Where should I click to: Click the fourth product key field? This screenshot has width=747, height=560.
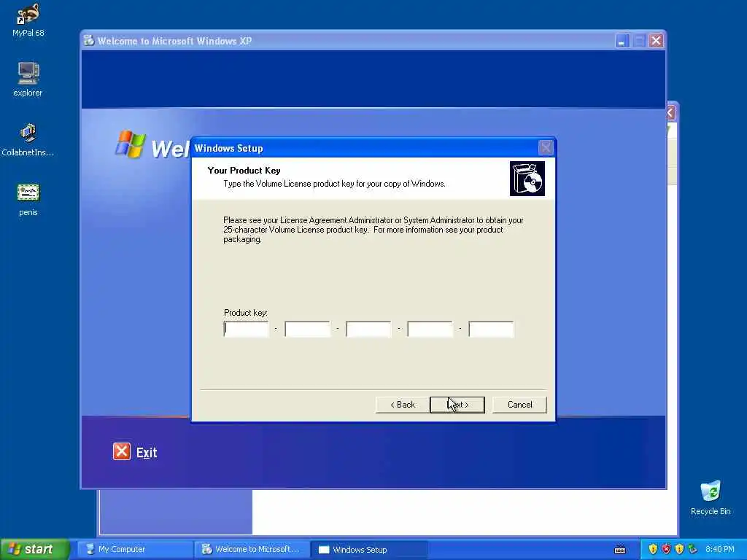(430, 329)
